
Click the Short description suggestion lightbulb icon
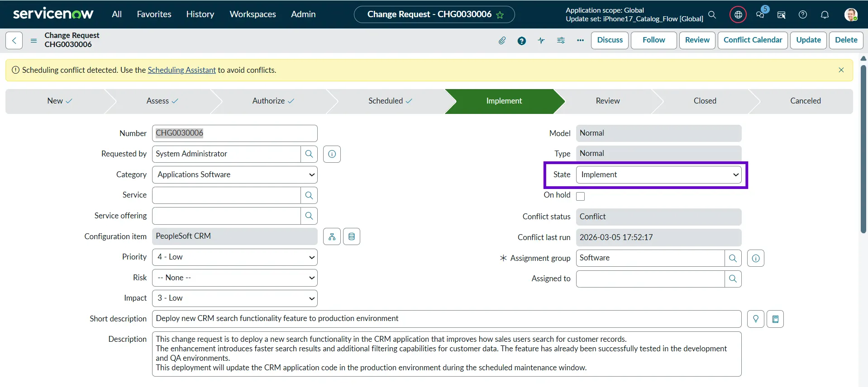point(755,319)
